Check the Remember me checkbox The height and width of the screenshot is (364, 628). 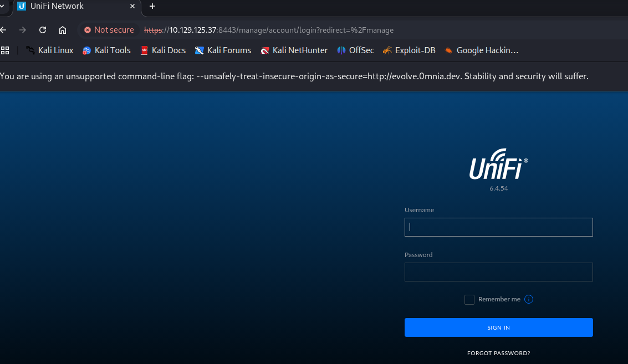pos(469,300)
